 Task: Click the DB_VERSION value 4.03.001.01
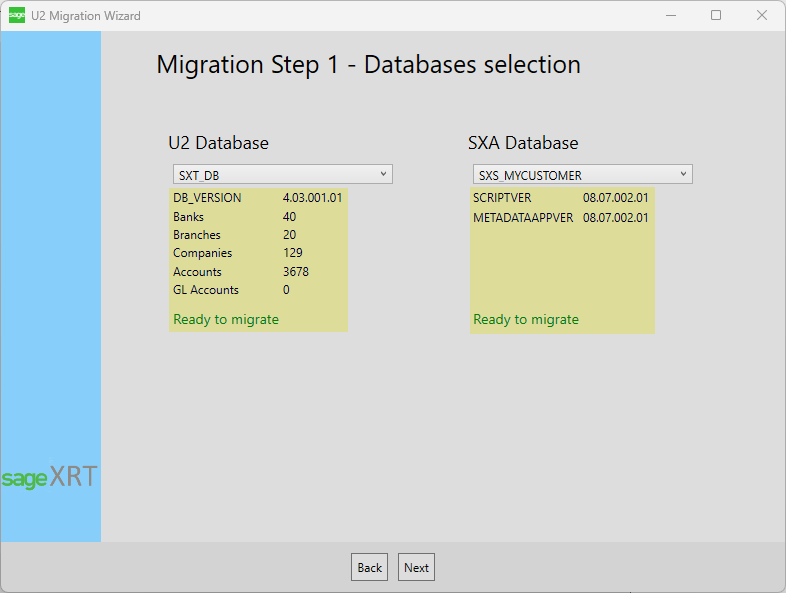tap(312, 198)
